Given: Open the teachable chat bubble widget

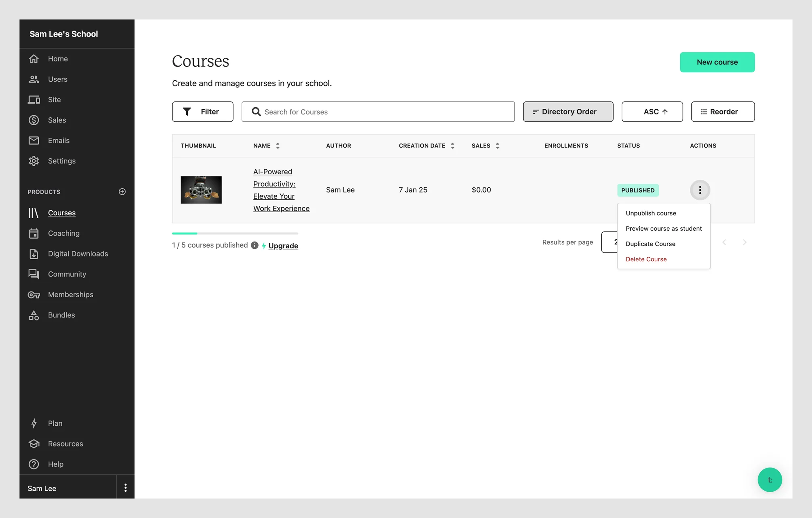Looking at the screenshot, I should tap(770, 480).
